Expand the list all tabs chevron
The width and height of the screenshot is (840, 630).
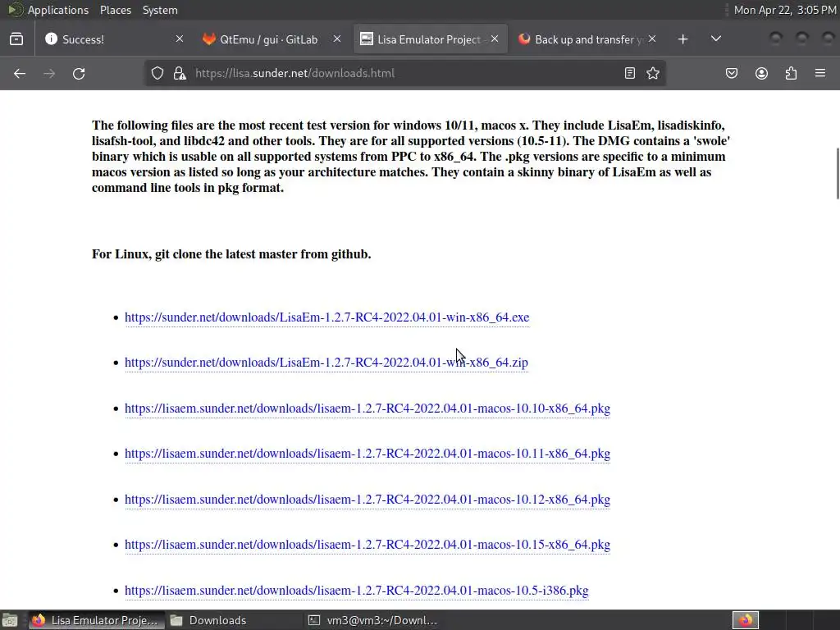click(x=715, y=39)
